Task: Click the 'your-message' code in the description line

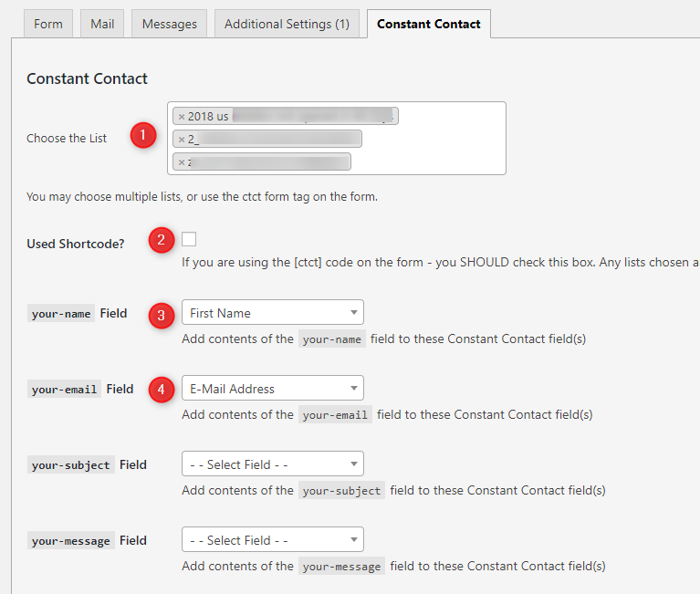Action: click(342, 567)
